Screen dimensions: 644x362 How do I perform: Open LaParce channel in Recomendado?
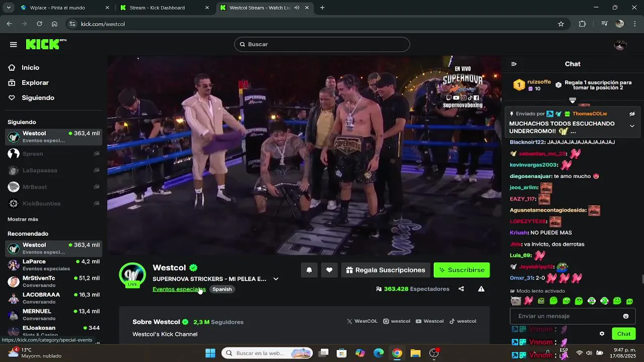(x=54, y=264)
